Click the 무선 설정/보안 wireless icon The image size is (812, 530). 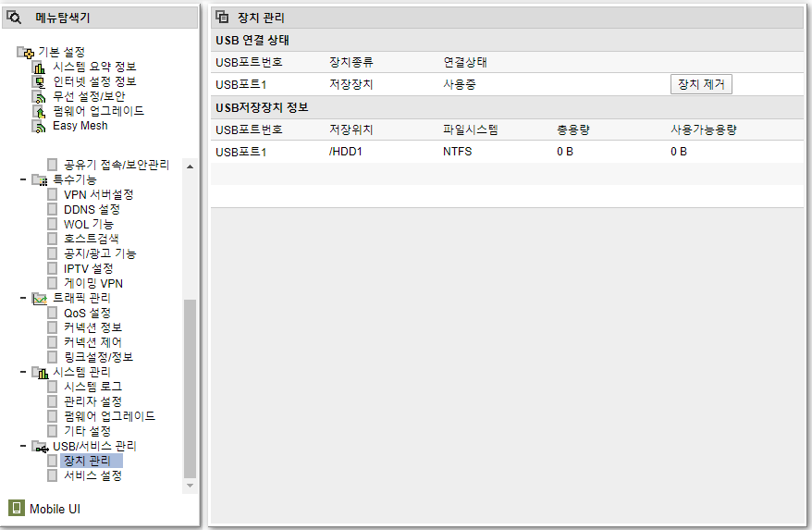[39, 97]
